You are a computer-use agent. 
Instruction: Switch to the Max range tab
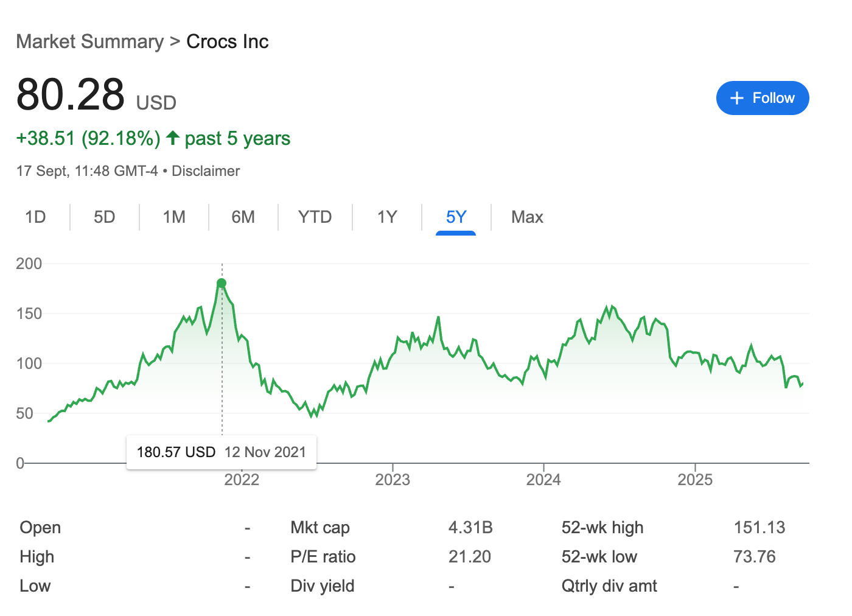(527, 217)
